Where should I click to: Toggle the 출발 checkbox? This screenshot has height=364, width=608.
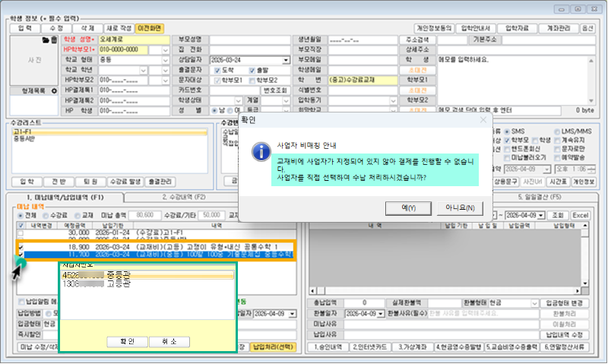coord(251,70)
